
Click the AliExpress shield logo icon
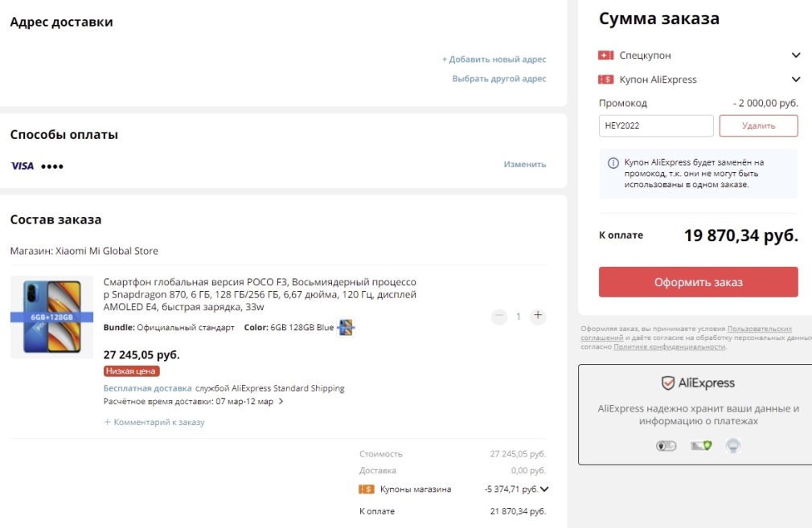tap(667, 383)
